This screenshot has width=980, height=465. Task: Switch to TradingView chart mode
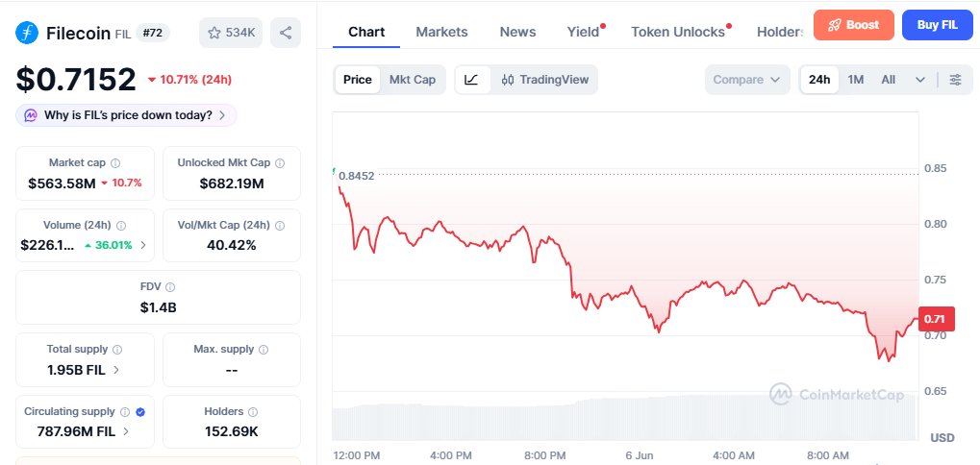pos(545,80)
